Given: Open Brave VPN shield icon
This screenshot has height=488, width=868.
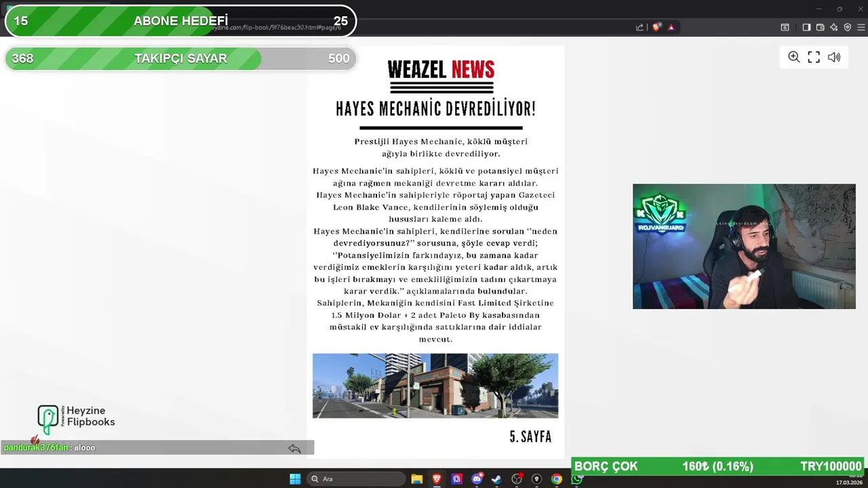Looking at the screenshot, I should [847, 27].
